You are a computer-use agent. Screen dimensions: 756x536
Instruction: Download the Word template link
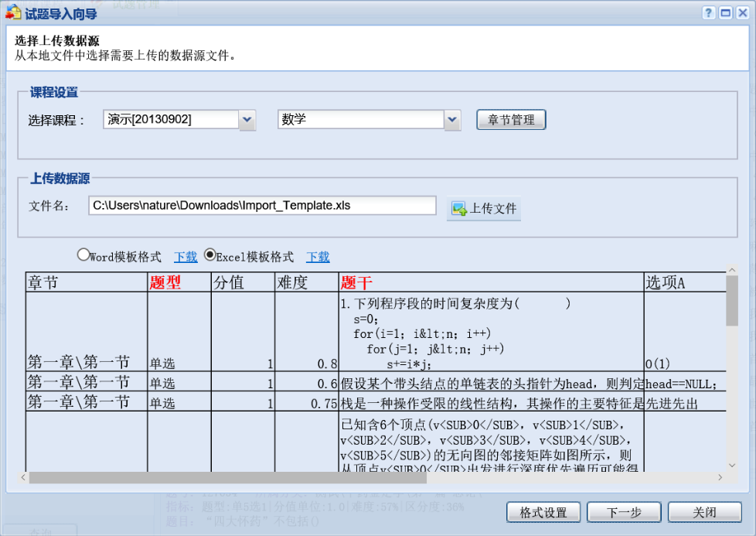click(x=186, y=257)
